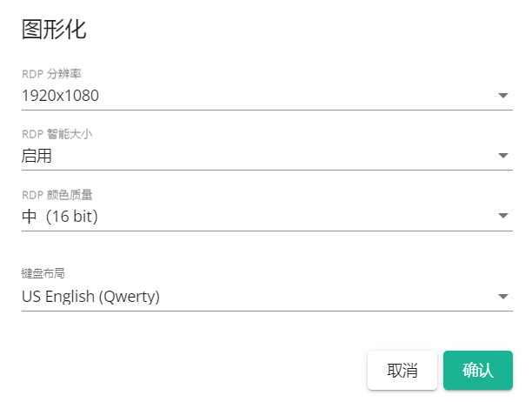Click the RDP 智能大小 dropdown arrow
Viewport: 532px width, 402px height.
tap(503, 156)
